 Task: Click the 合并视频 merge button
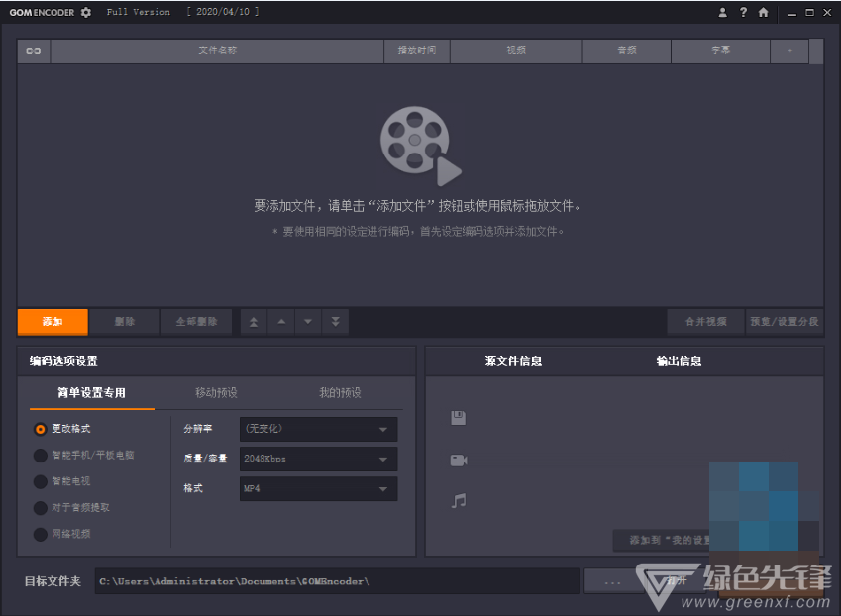[x=705, y=322]
